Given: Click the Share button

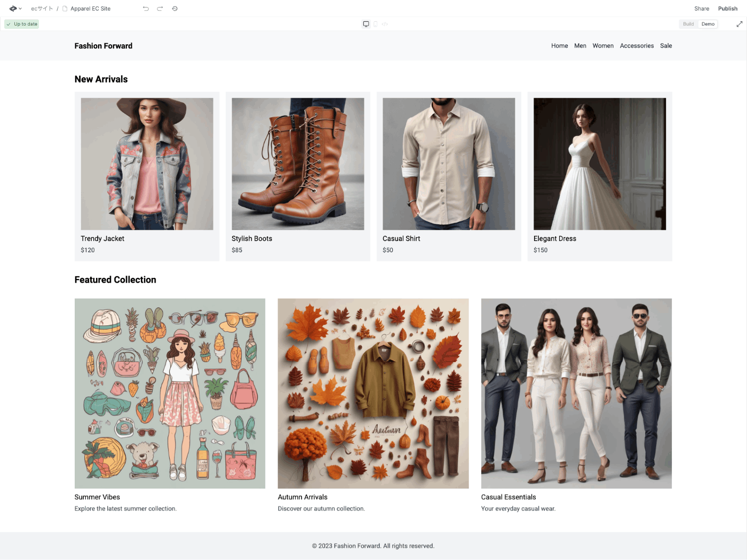Looking at the screenshot, I should [702, 9].
